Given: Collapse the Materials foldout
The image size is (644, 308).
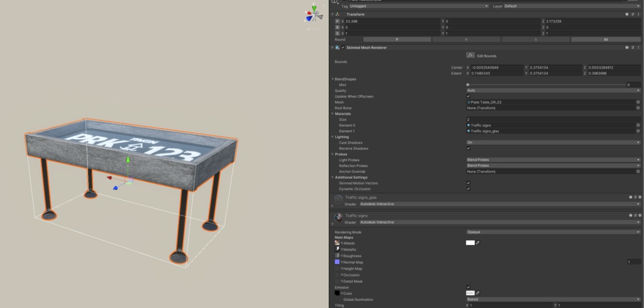Looking at the screenshot, I should 333,113.
